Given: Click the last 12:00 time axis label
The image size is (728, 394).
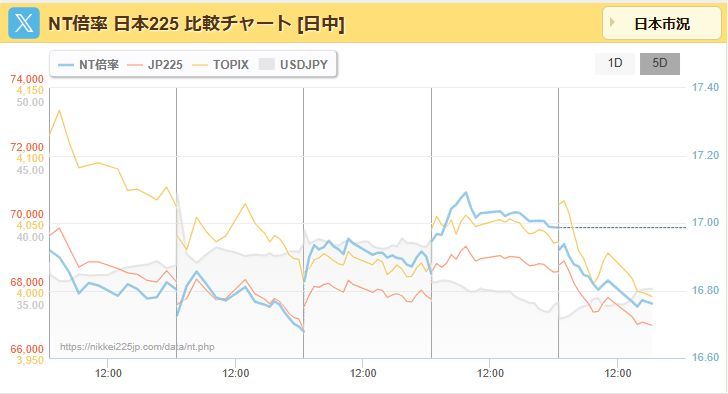Looking at the screenshot, I should coord(618,373).
